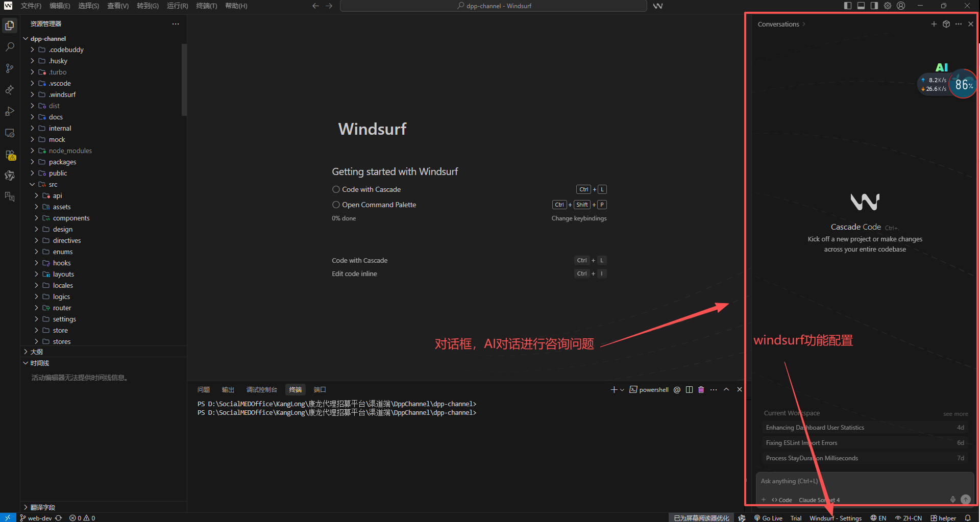Open Cascade panel more actions menu
980x522 pixels.
(x=959, y=24)
